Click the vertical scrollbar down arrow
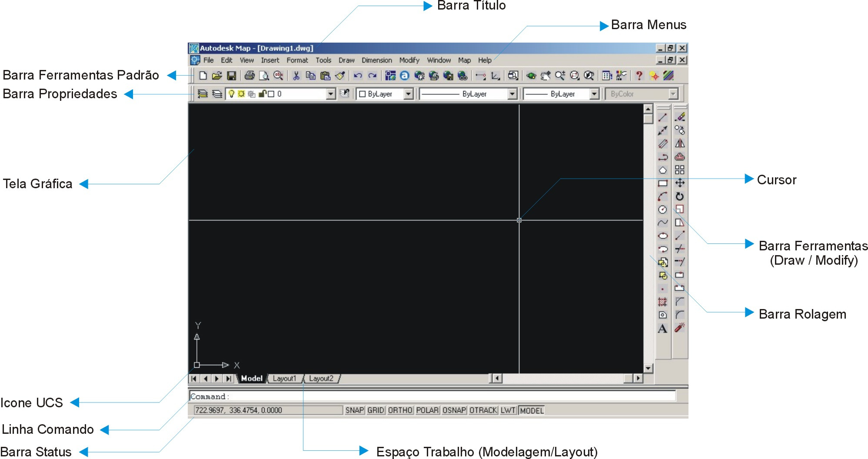 pos(648,369)
